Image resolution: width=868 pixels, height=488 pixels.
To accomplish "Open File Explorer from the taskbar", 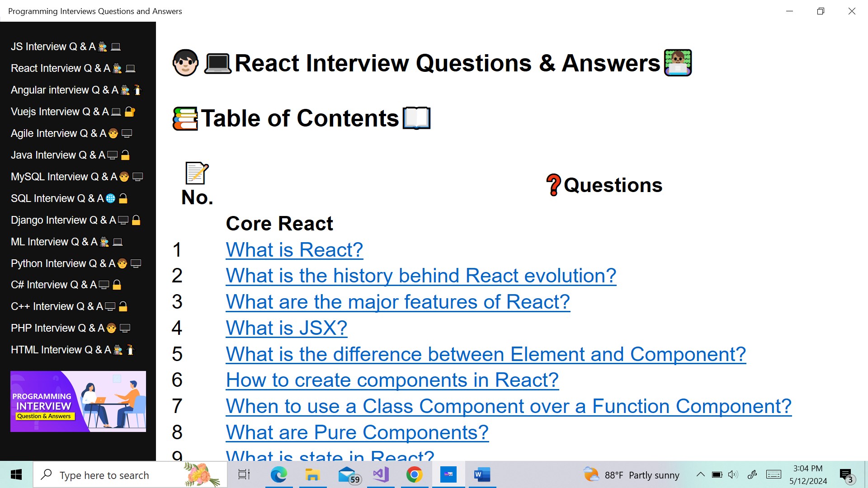I will [312, 474].
